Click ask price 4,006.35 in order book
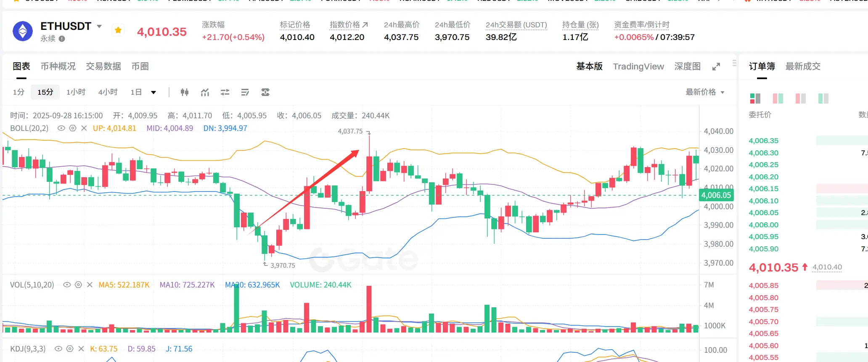 (763, 141)
